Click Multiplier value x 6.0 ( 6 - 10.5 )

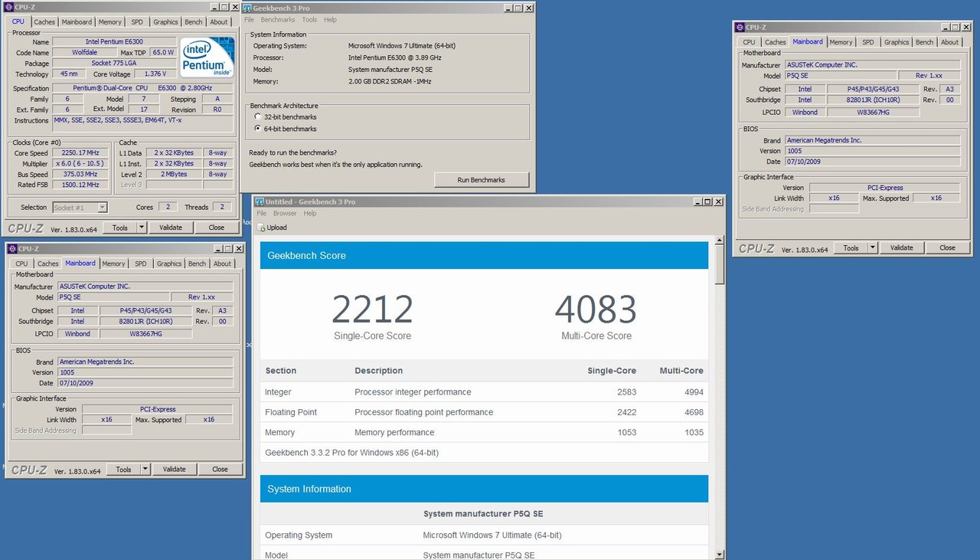(x=80, y=164)
